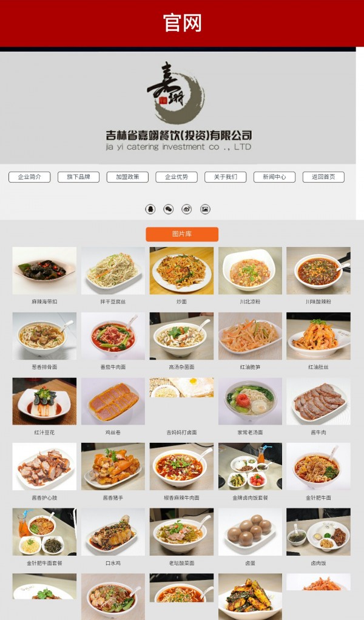Open the 旗下品牌 menu item

tap(79, 177)
